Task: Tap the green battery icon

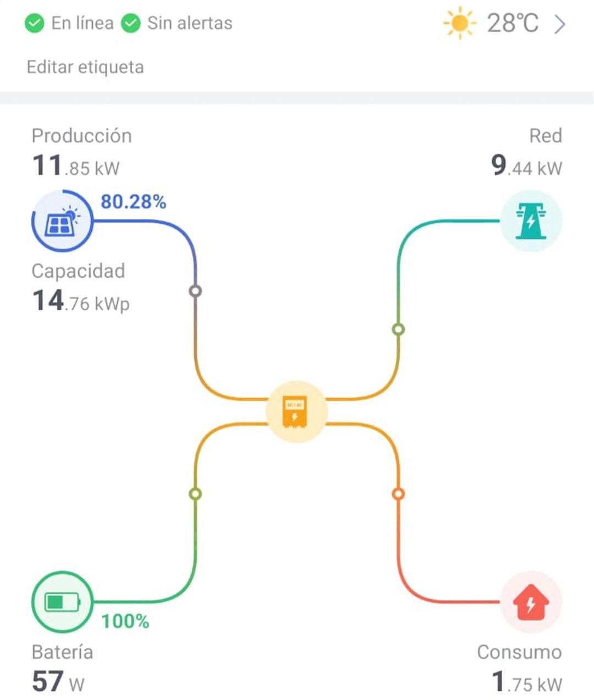Action: point(62,602)
